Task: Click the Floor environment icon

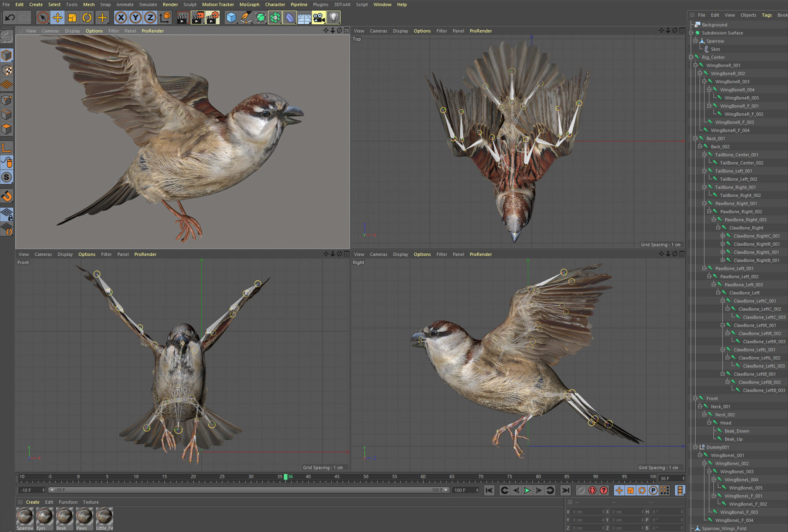Action: (304, 17)
